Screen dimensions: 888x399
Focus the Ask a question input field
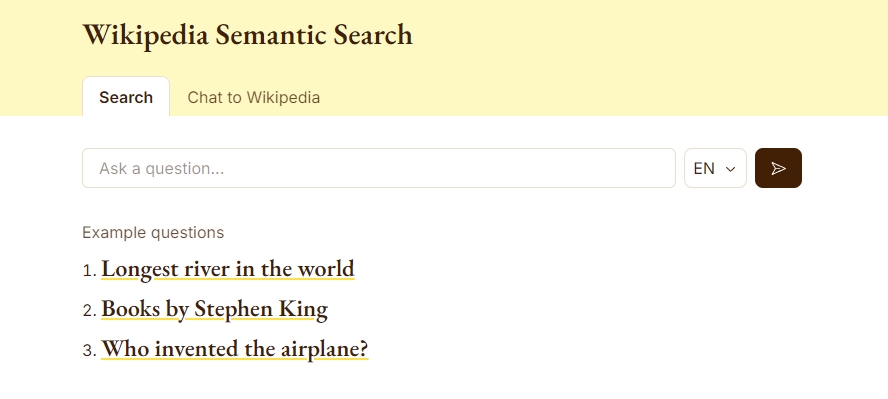[x=379, y=168]
